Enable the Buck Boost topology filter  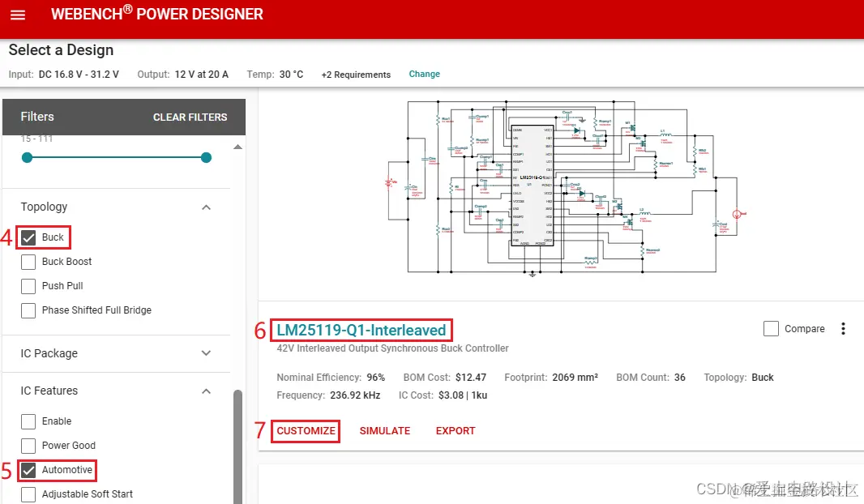28,262
